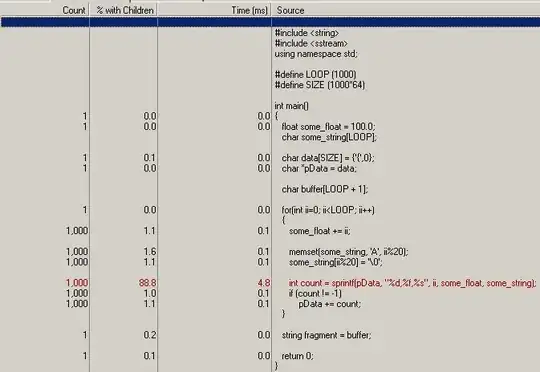Select the #define SIZE (1000*64) line

pyautogui.click(x=320, y=85)
